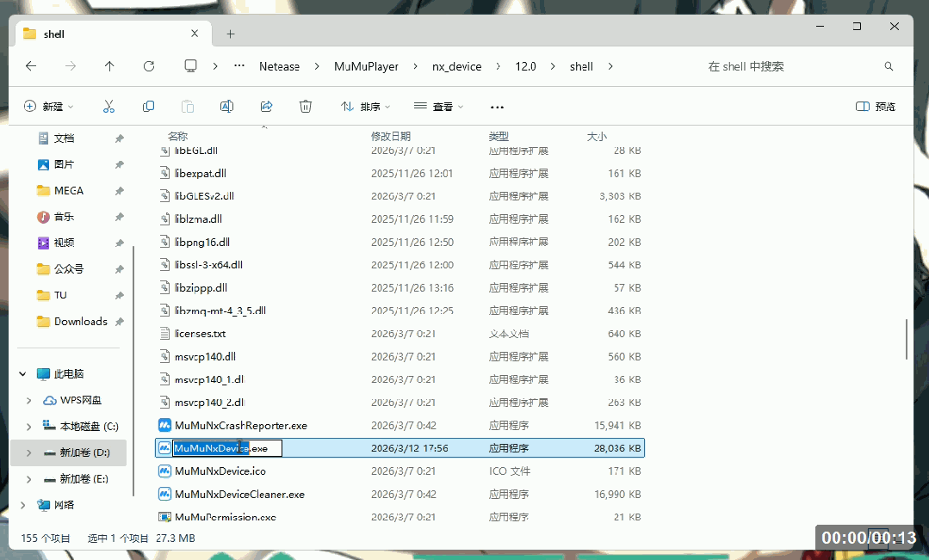Select the licenses.txt file icon
The image size is (929, 560).
click(165, 334)
